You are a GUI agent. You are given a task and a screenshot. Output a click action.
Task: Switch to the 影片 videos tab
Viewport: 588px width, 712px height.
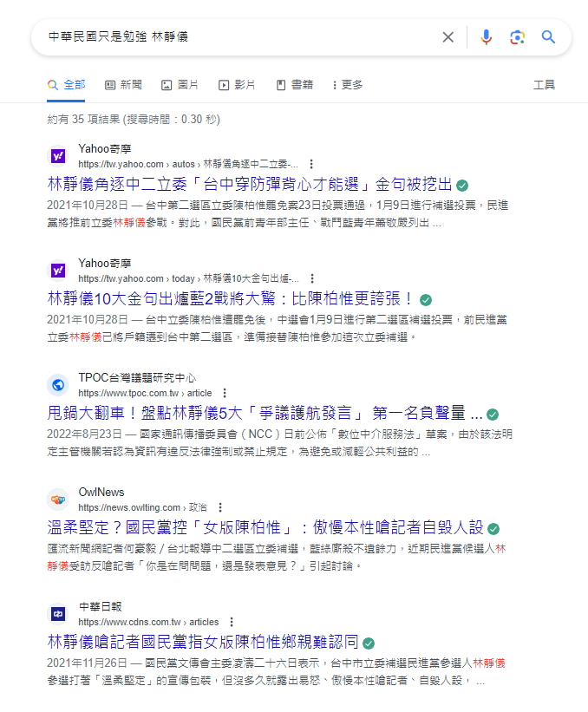pyautogui.click(x=237, y=85)
